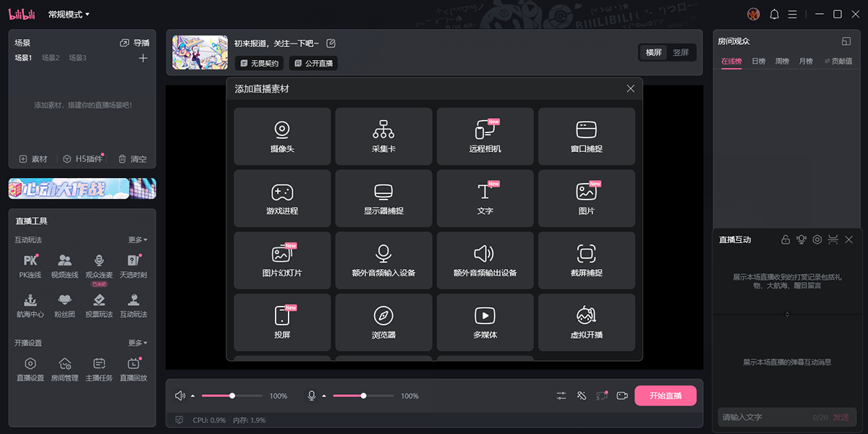Add 额外音频输入设备 audio input source
Screen dimensions: 868x434
(x=383, y=260)
